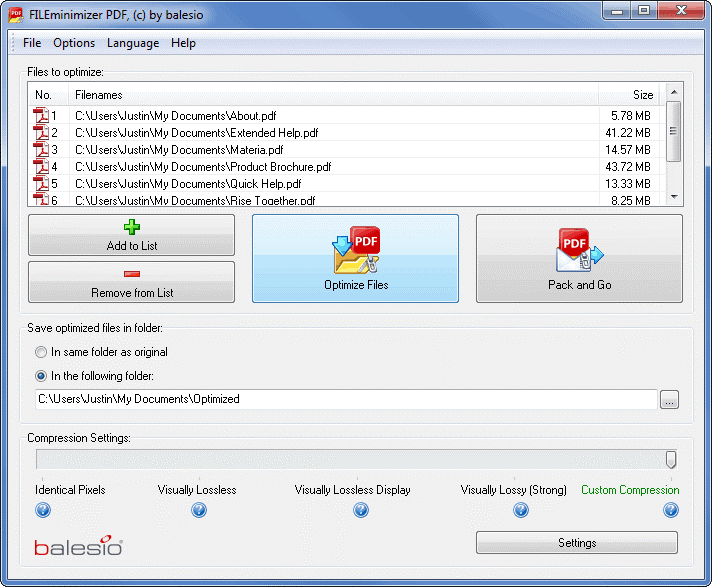
Task: Click the Optimize Files PDF icon
Action: point(355,251)
